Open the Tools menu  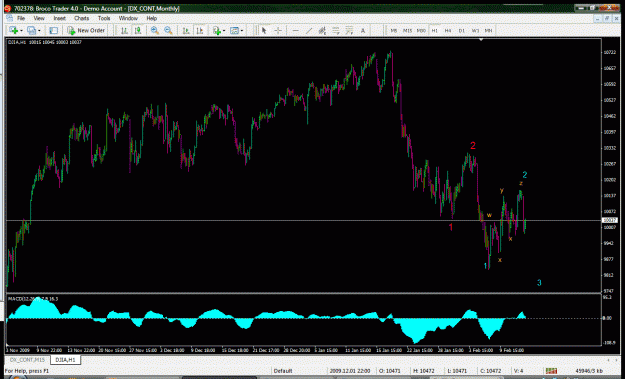[x=104, y=18]
